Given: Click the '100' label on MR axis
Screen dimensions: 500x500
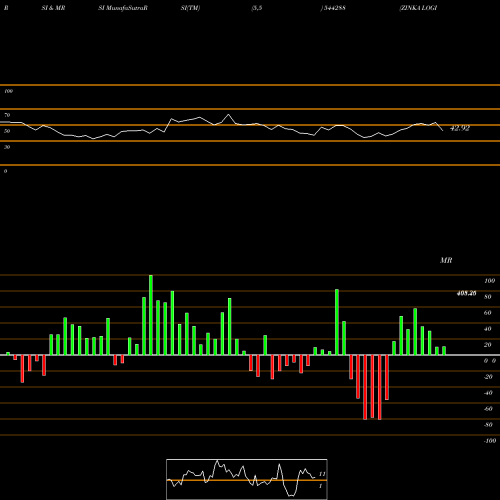Looking at the screenshot, I should click(x=490, y=281).
